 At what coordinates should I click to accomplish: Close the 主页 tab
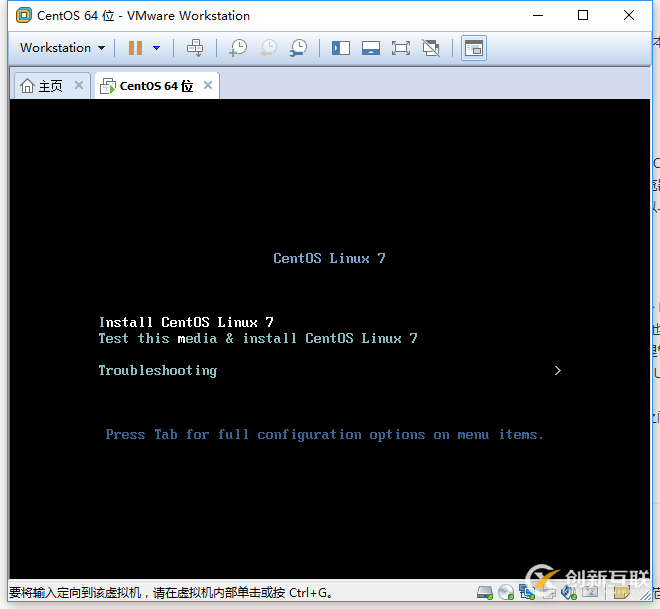79,85
